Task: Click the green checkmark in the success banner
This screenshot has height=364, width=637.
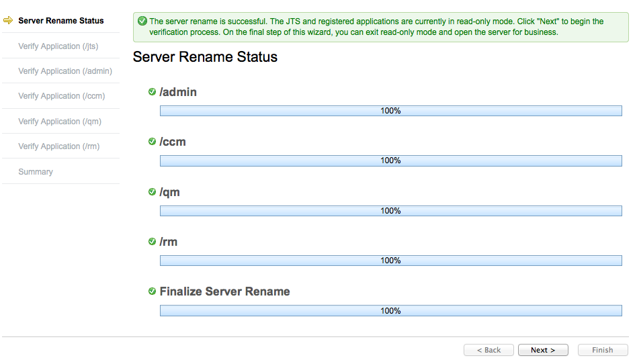Action: [142, 21]
